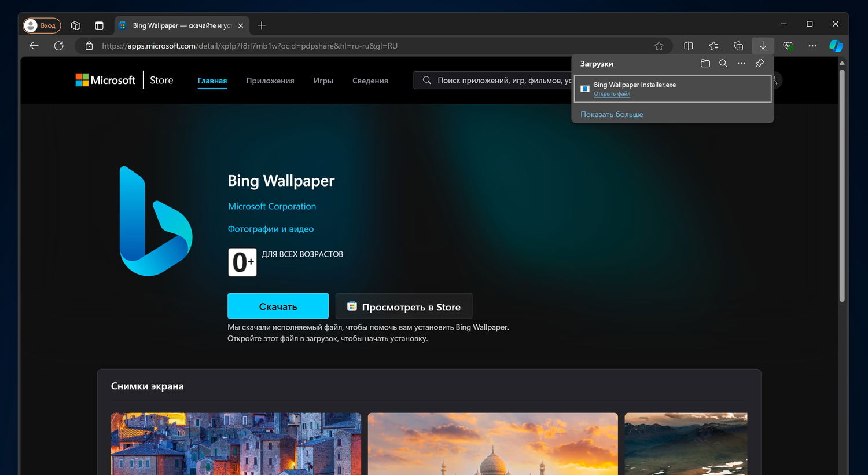Image resolution: width=868 pixels, height=475 pixels.
Task: Click the Microsoft logo
Action: pyautogui.click(x=105, y=81)
